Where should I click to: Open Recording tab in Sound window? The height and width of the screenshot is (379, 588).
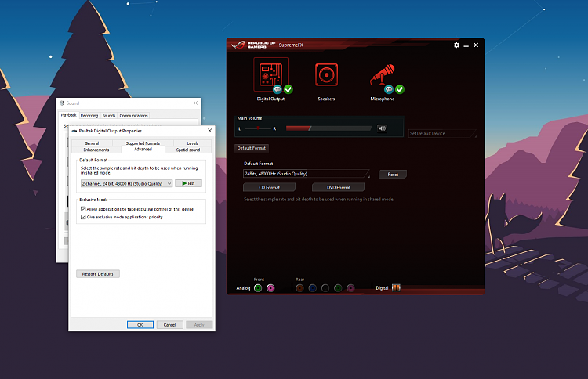(x=89, y=116)
